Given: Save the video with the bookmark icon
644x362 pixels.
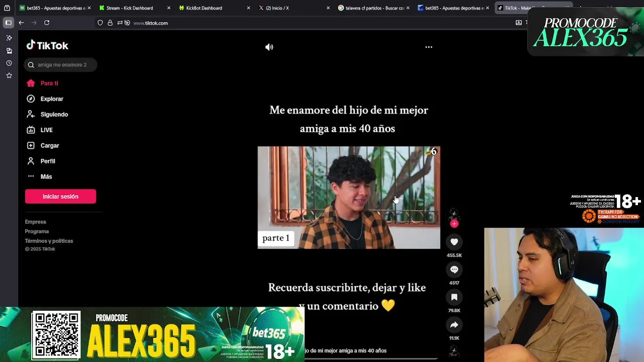Looking at the screenshot, I should [454, 297].
